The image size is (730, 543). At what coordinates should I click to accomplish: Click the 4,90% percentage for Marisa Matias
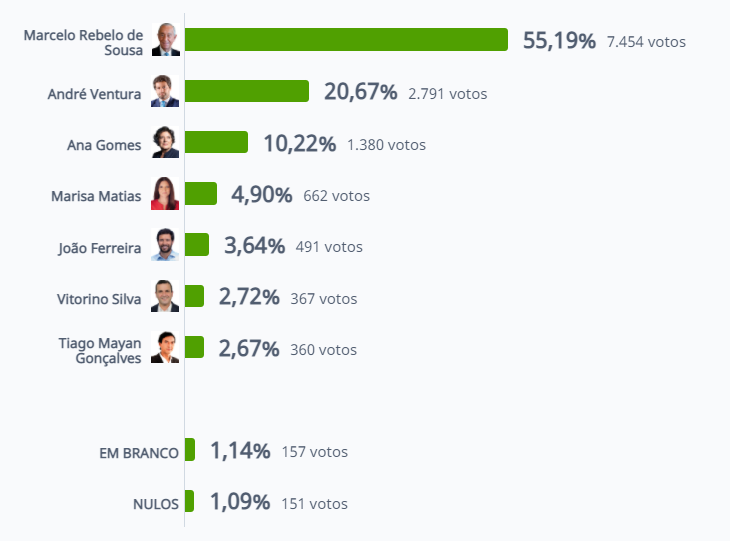262,194
